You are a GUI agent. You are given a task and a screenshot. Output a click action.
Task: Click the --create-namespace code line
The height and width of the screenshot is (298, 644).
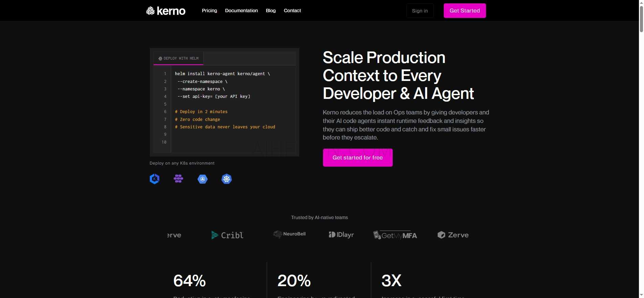(202, 82)
